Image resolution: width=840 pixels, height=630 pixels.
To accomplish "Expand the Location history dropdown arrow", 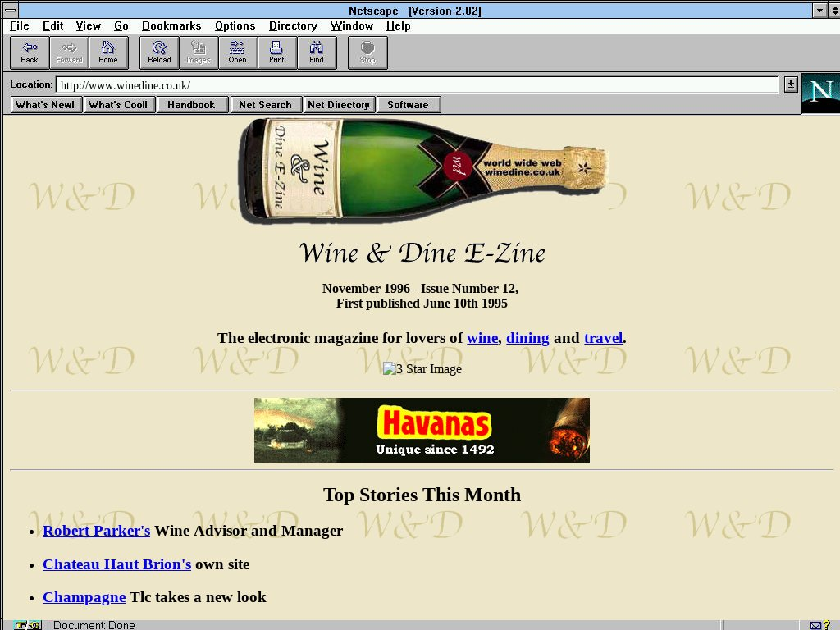I will click(790, 84).
